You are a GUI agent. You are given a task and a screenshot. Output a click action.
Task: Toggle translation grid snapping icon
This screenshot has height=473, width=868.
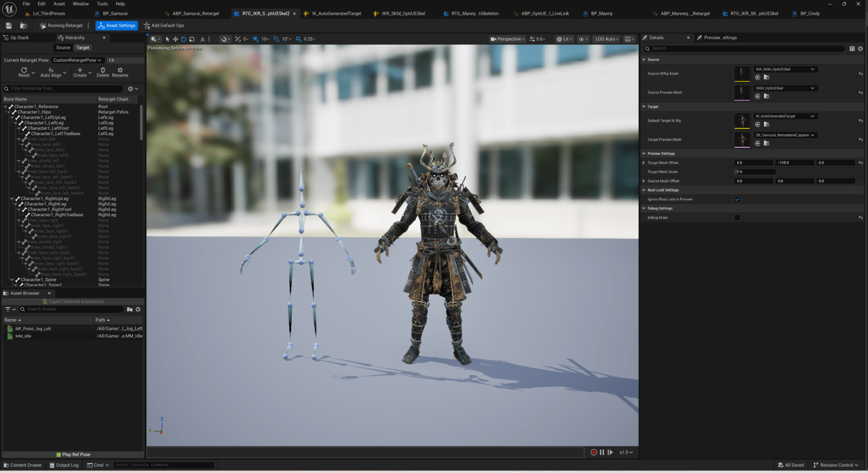tap(256, 39)
